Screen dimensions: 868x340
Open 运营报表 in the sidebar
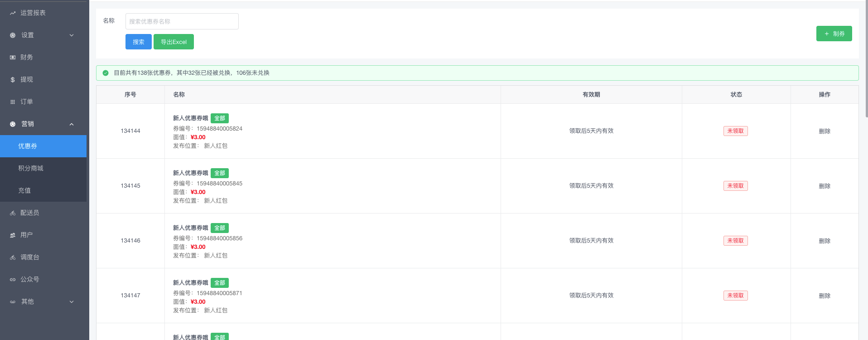tap(43, 13)
